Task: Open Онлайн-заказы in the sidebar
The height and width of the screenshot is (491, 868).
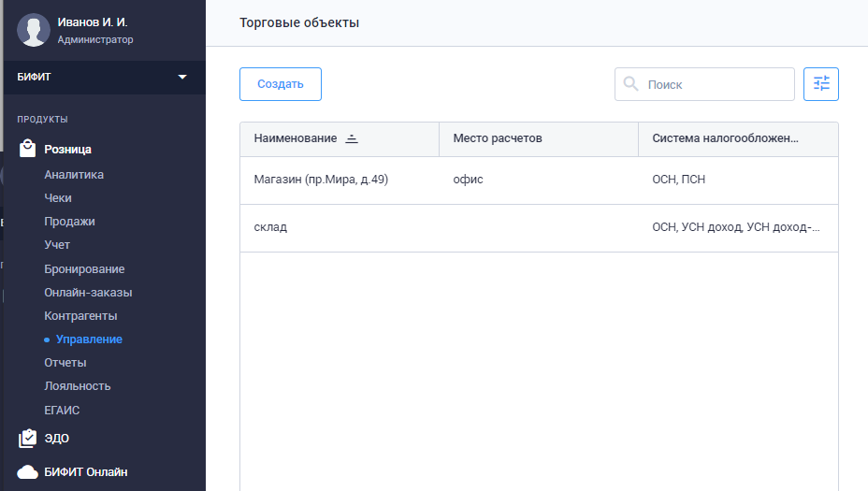Action: tap(88, 293)
